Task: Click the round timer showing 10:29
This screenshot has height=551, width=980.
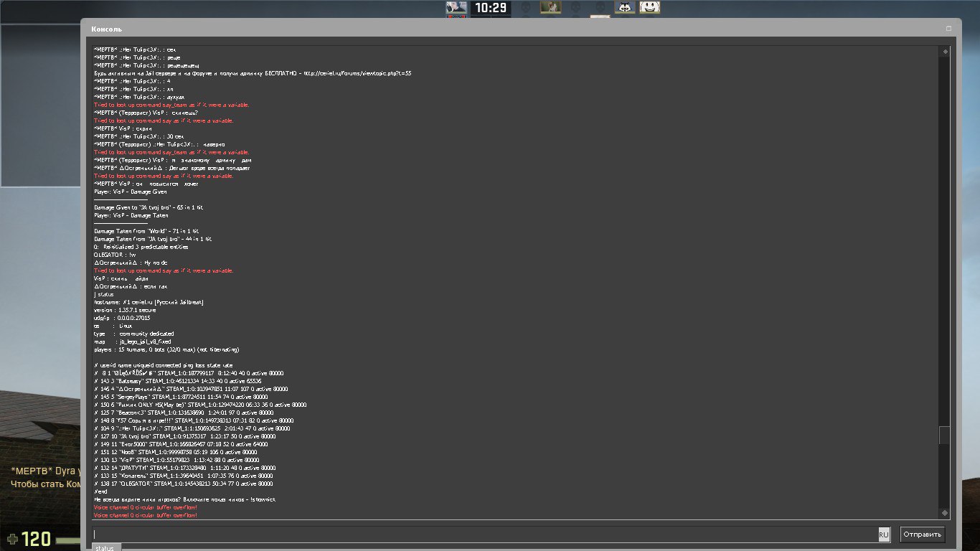Action: (x=491, y=8)
